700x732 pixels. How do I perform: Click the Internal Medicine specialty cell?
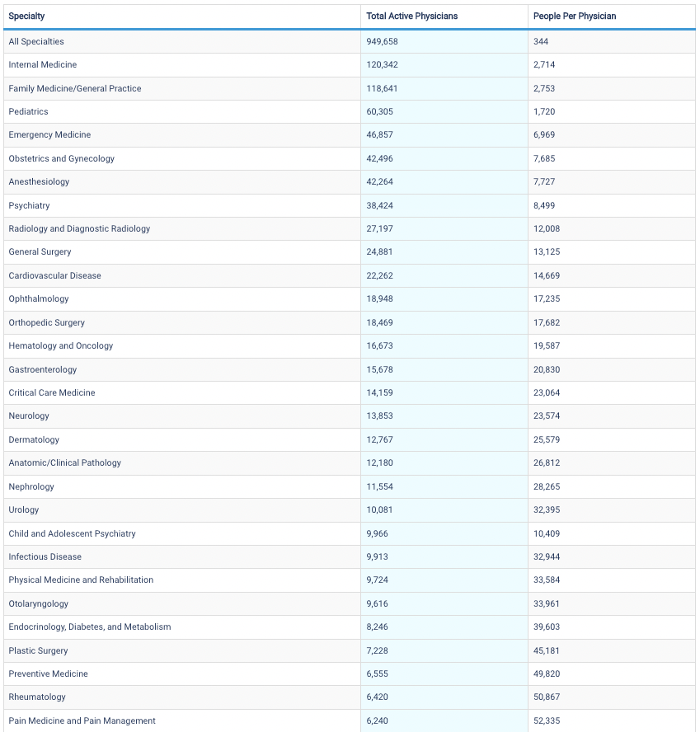coord(42,64)
